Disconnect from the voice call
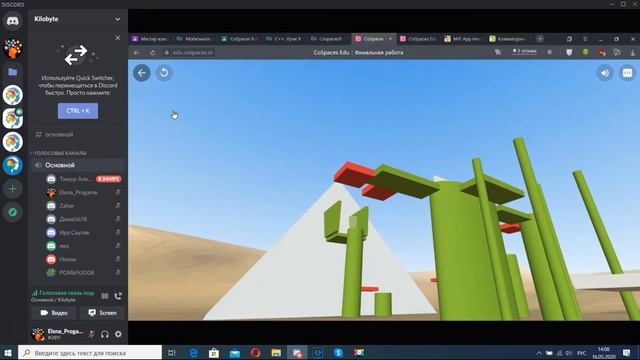 pos(118,296)
